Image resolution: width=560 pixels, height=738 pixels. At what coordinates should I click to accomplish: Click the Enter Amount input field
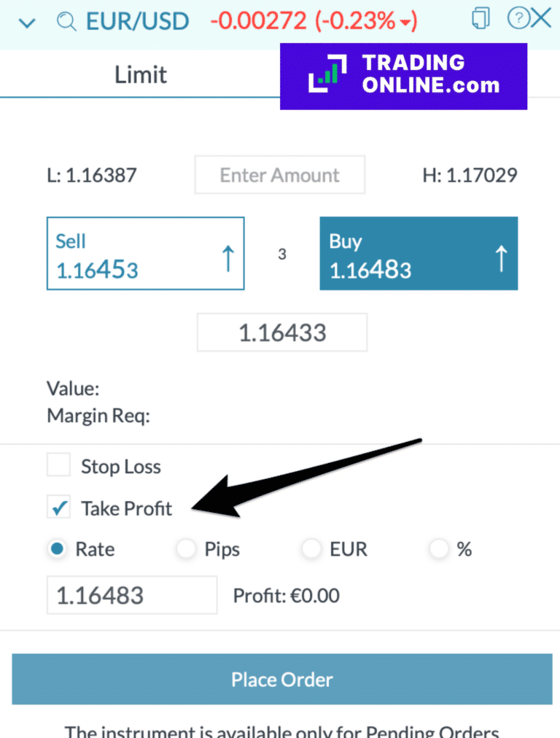[x=280, y=175]
